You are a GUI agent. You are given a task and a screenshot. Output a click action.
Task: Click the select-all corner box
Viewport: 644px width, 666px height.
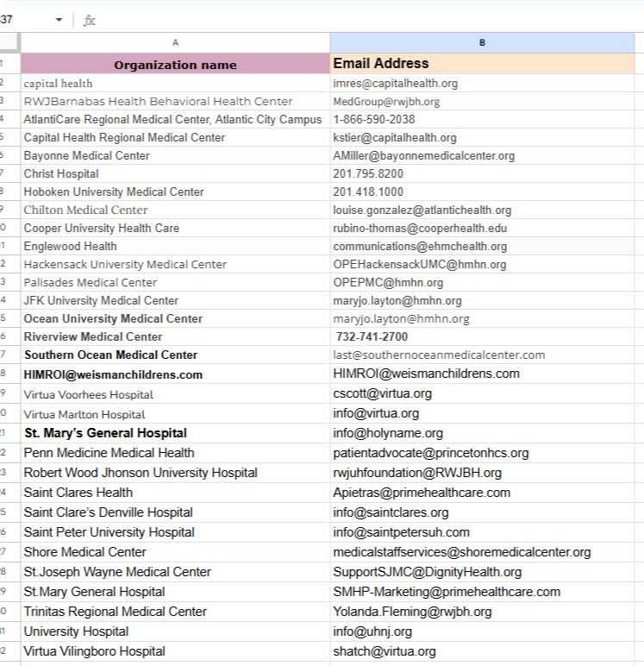tap(9, 42)
